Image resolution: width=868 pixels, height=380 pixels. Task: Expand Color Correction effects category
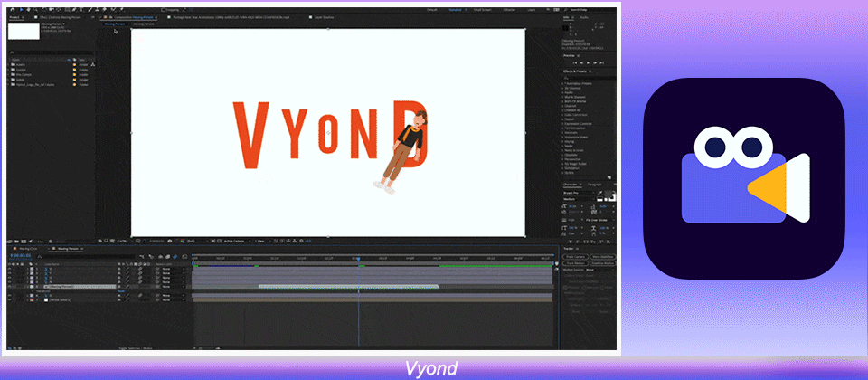click(x=563, y=115)
